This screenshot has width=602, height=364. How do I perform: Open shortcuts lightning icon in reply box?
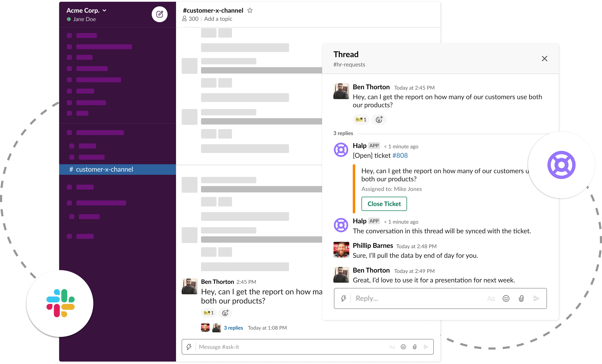(x=344, y=298)
